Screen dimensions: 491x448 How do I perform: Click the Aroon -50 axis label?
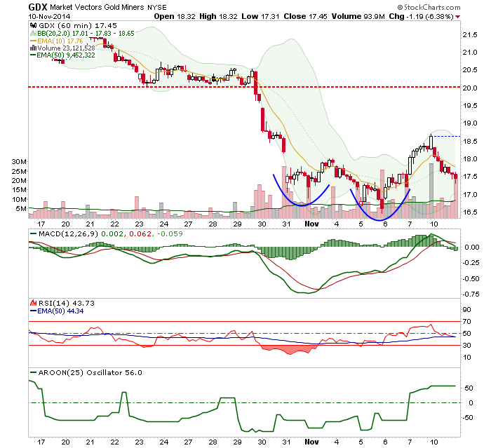click(469, 418)
